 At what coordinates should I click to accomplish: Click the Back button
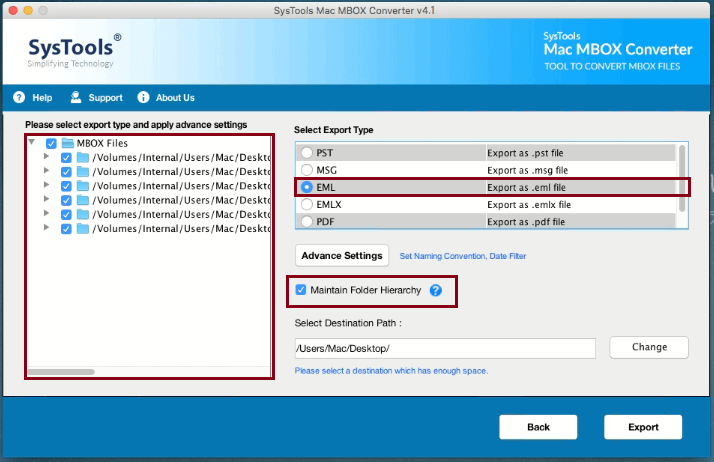[x=538, y=427]
